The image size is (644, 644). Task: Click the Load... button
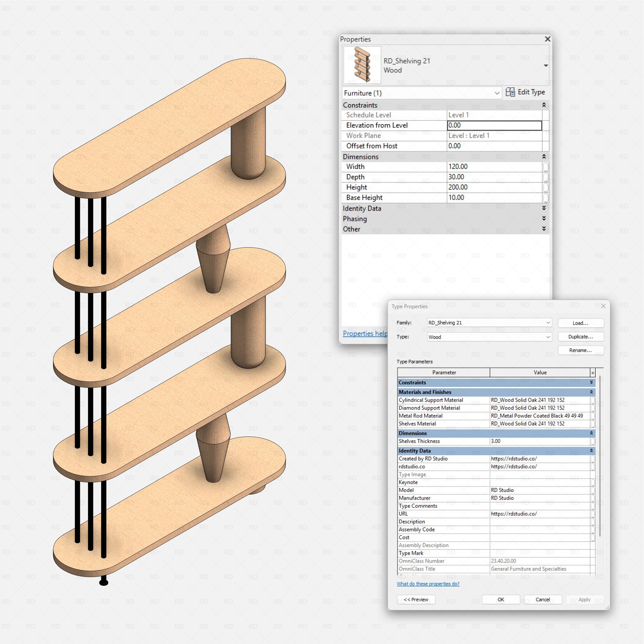[581, 323]
